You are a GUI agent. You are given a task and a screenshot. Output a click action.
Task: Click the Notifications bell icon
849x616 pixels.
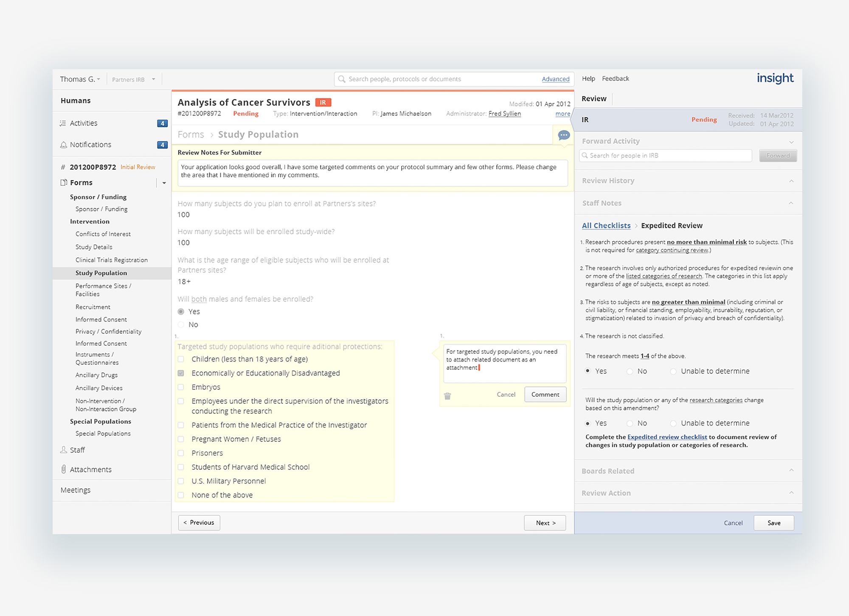click(63, 145)
